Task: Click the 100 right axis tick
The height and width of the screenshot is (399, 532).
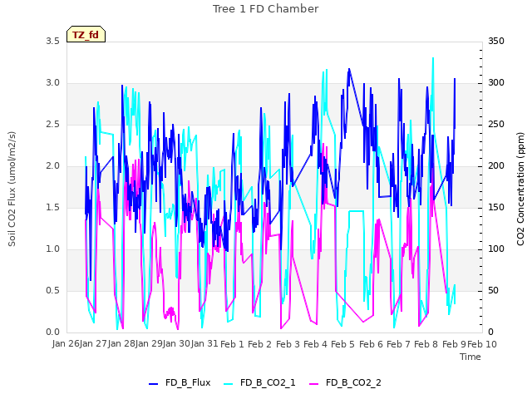Action: (x=496, y=249)
